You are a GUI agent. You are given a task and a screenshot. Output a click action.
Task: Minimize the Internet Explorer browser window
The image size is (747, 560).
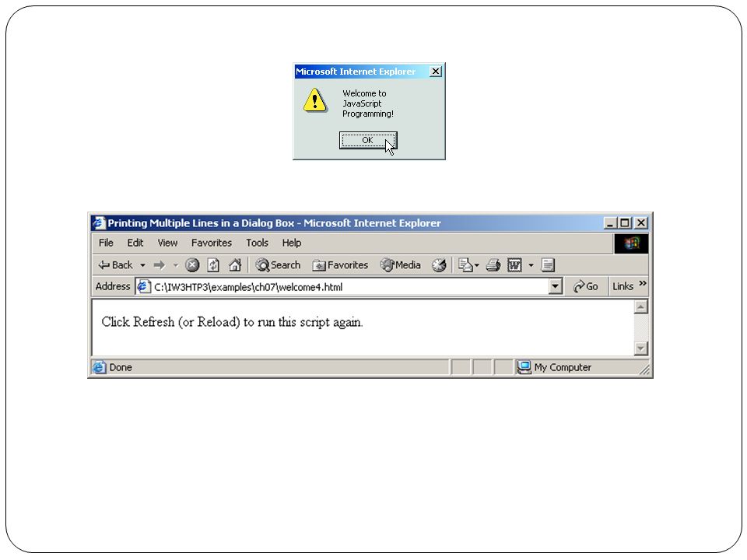pyautogui.click(x=610, y=223)
